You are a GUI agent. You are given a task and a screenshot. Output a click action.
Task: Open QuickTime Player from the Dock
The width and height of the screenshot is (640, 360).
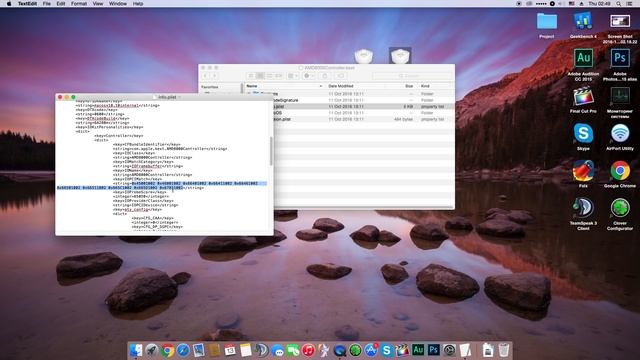(340, 350)
